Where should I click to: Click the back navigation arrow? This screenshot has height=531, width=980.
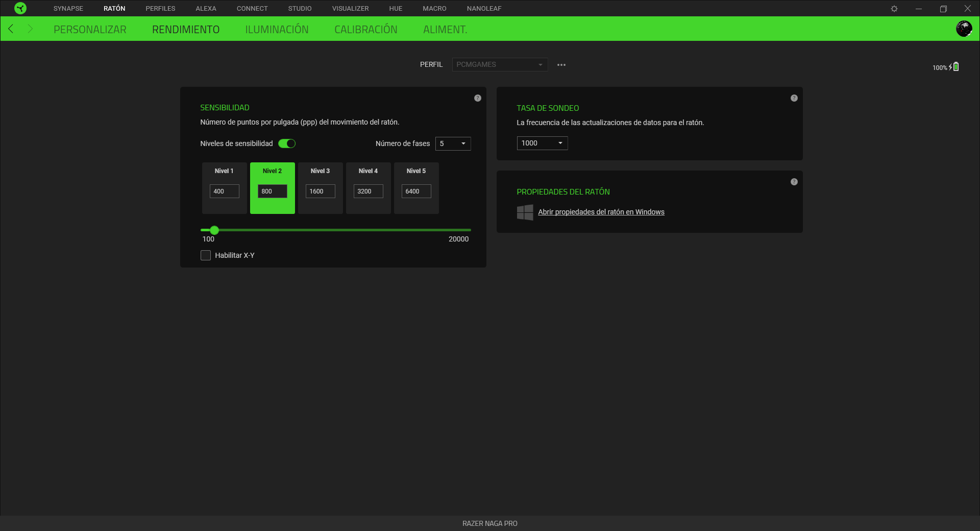pyautogui.click(x=11, y=29)
